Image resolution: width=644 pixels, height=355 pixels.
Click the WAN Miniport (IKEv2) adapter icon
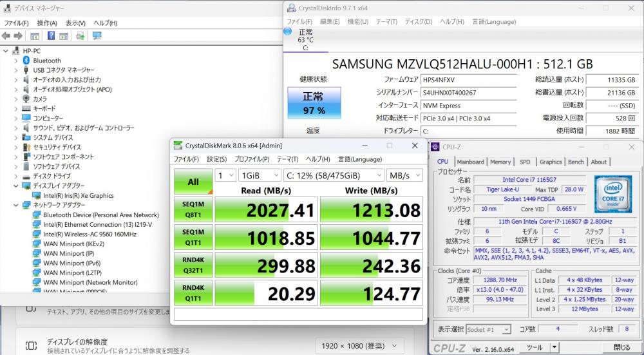tap(37, 244)
